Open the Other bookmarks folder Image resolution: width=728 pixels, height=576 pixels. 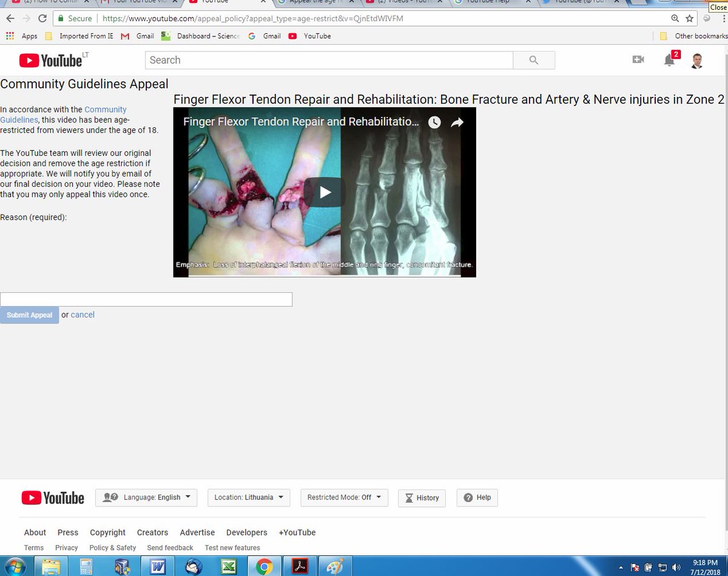click(693, 36)
